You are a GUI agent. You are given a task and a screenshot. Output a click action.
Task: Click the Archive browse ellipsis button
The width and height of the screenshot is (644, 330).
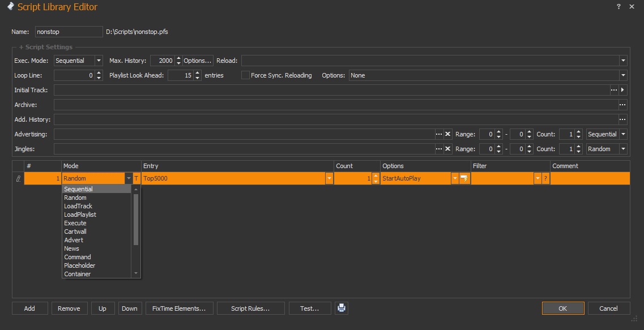[622, 105]
